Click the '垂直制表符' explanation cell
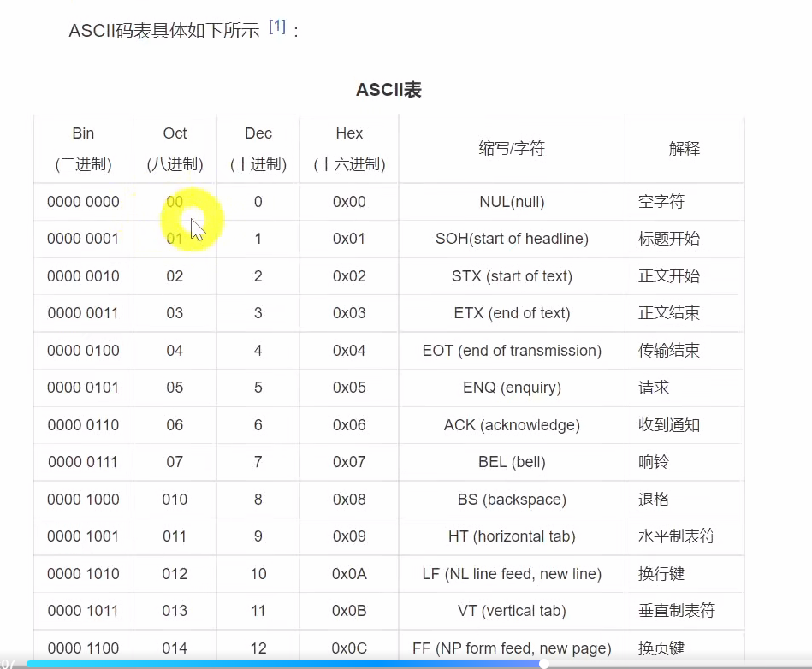 coord(685,611)
